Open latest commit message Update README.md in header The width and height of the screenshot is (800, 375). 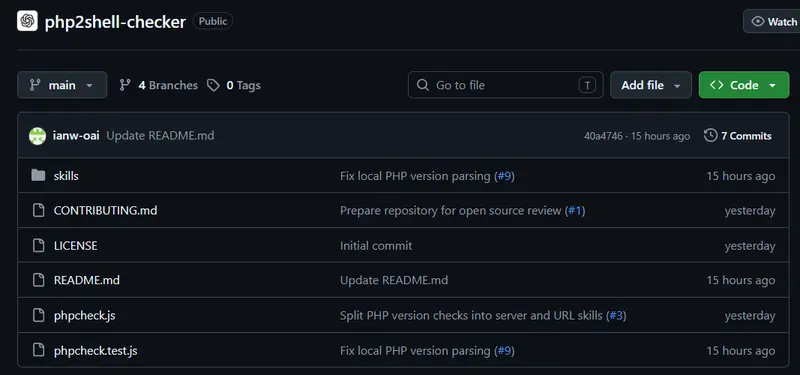160,136
